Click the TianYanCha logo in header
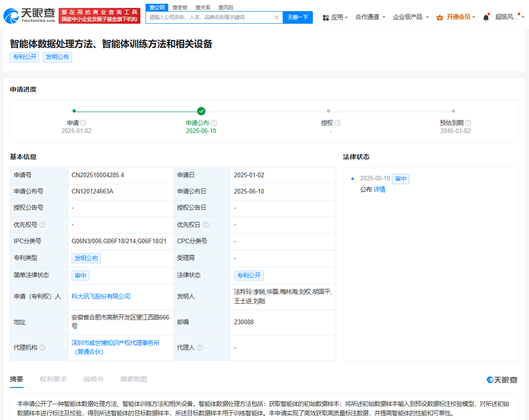The height and width of the screenshot is (420, 529). pyautogui.click(x=29, y=16)
